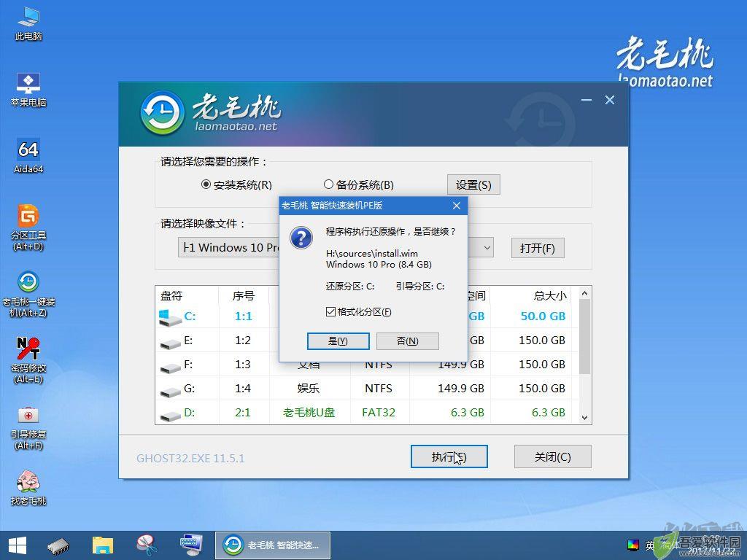Open the 找老毛桃 desktop icon
This screenshot has height=560, width=747.
(28, 488)
